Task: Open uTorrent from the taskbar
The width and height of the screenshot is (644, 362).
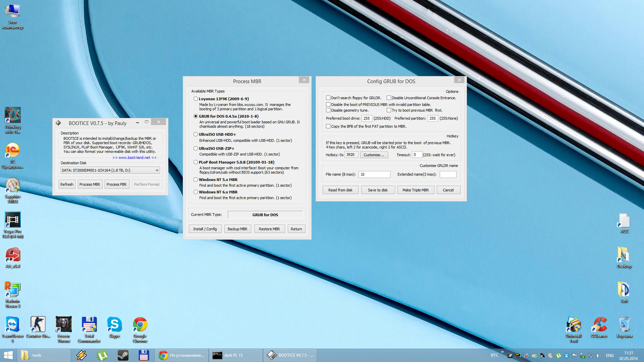Action: pyautogui.click(x=102, y=355)
